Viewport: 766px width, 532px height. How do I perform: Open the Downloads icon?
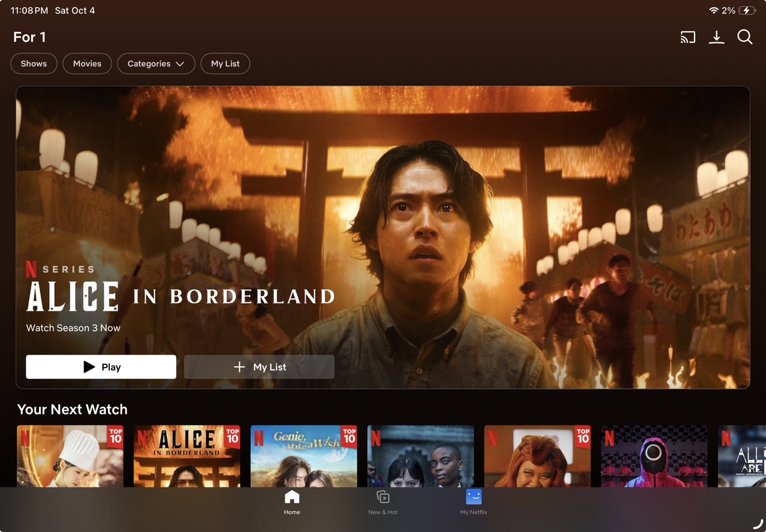717,38
